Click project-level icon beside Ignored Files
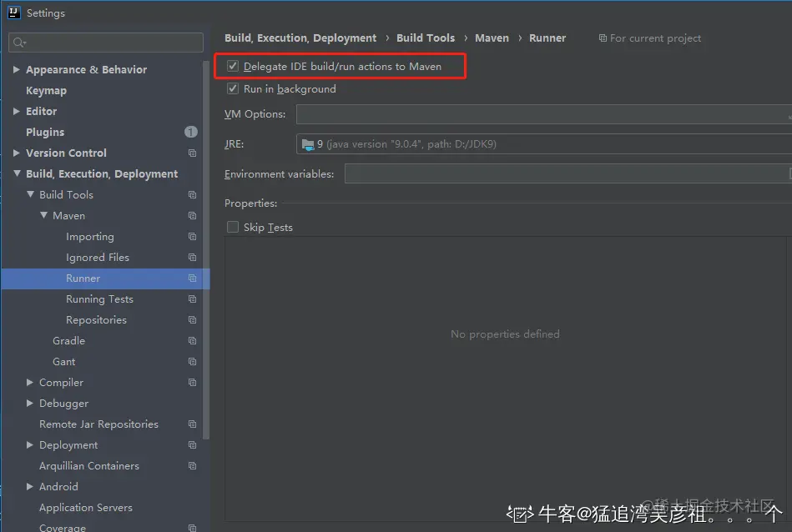 point(192,258)
